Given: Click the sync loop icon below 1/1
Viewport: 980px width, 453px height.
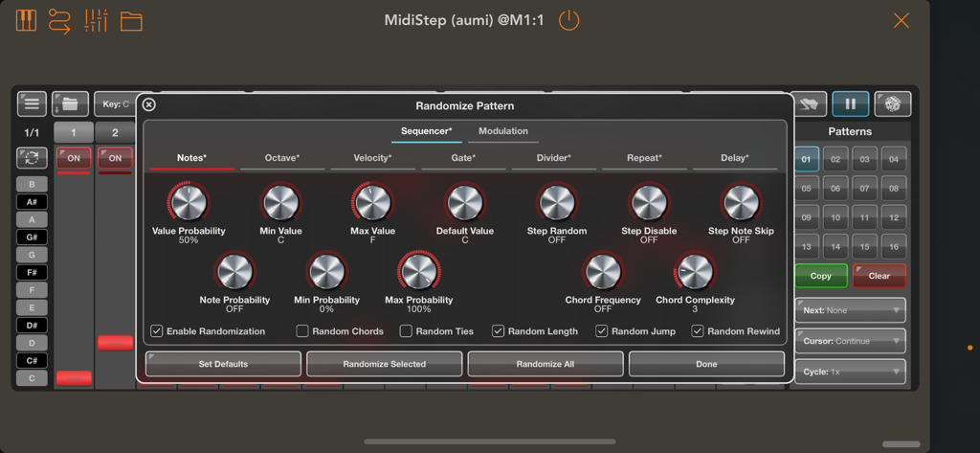Looking at the screenshot, I should [32, 158].
